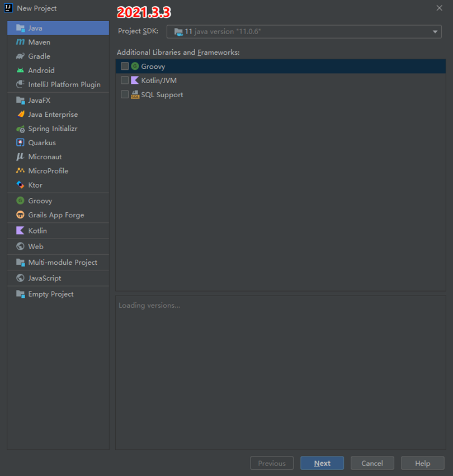This screenshot has height=476, width=453.
Task: Click the Gradle elephant icon
Action: pos(20,56)
